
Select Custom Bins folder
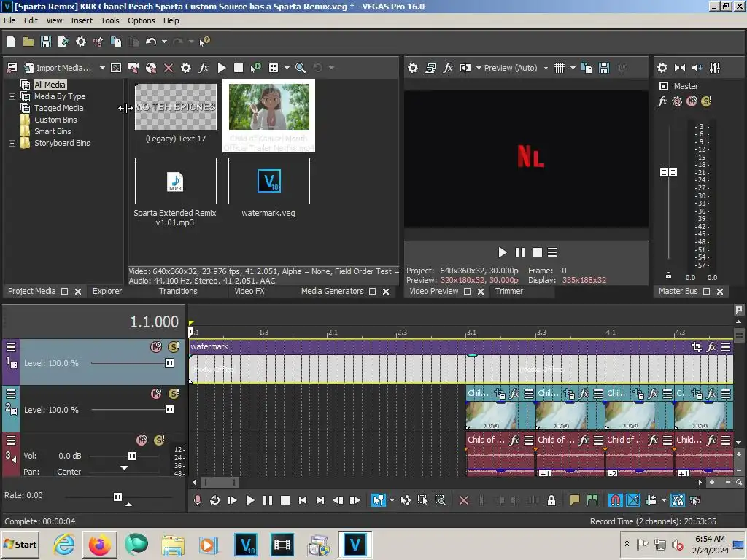click(55, 120)
